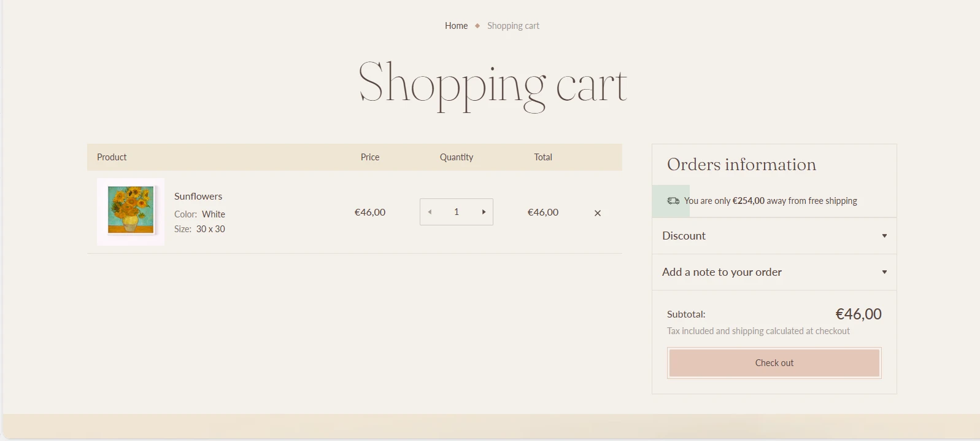
Task: Click the tax included shipping note
Action: coord(758,331)
